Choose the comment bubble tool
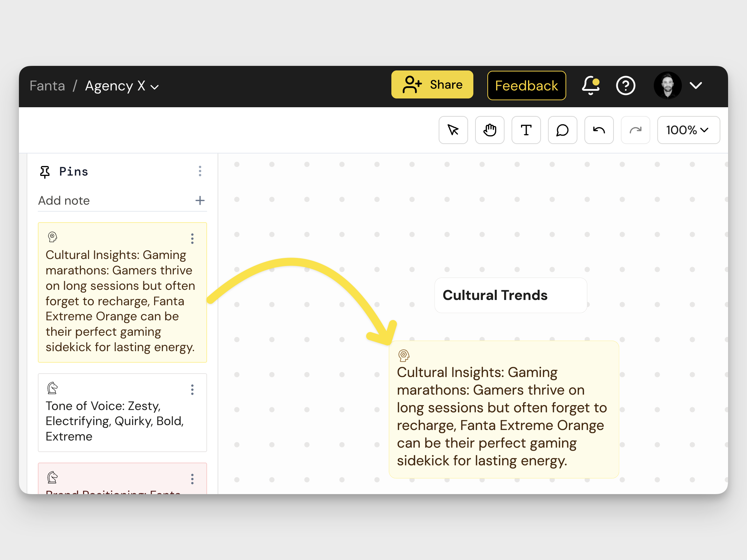The height and width of the screenshot is (560, 747). 562,130
